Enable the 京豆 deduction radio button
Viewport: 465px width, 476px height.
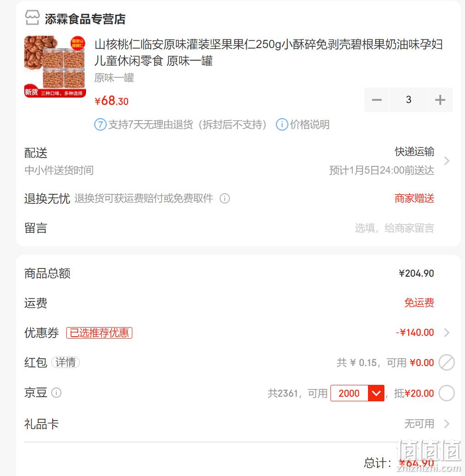tap(447, 393)
